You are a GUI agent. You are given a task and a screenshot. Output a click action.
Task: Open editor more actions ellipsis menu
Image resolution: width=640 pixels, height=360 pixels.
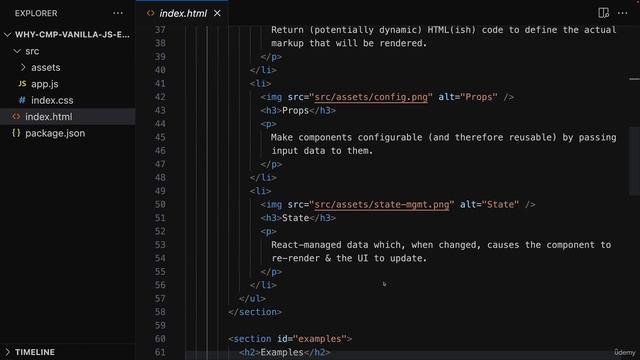click(622, 13)
